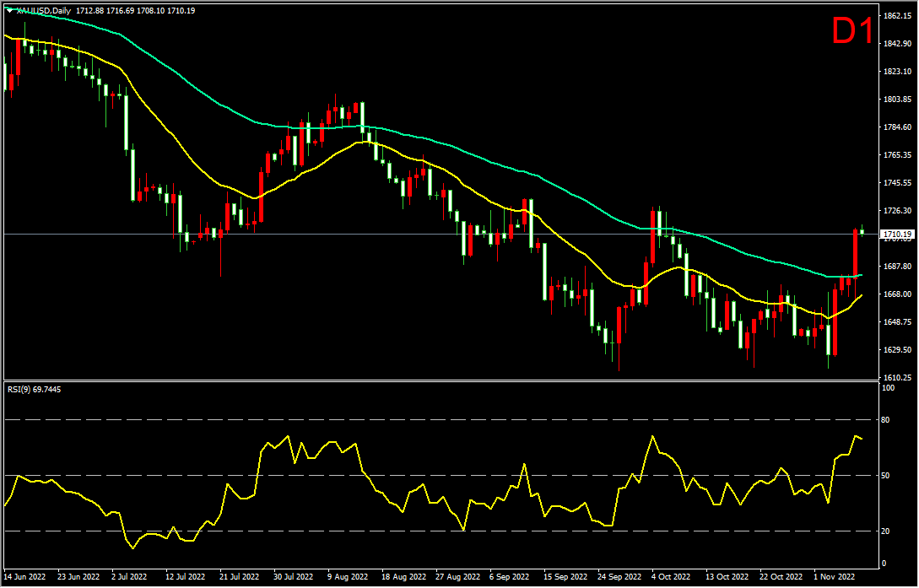Click the 15 Sep 2022 date label

click(565, 577)
